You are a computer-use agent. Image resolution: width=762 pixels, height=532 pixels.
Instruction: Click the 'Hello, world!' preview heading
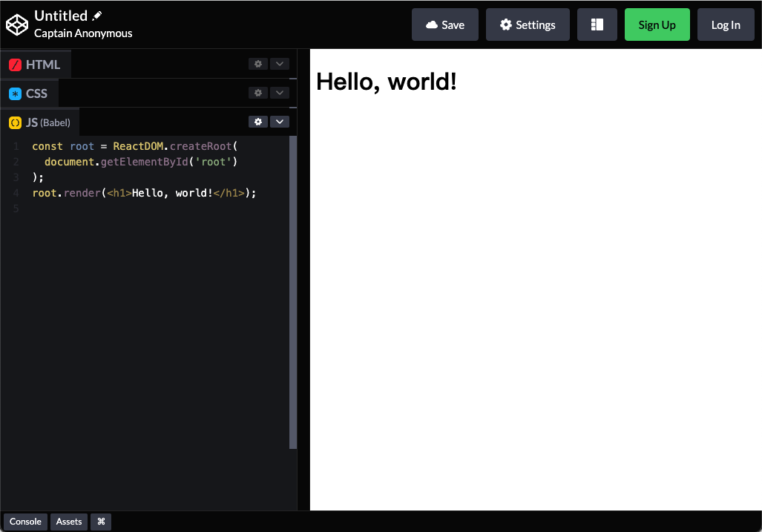(x=387, y=82)
